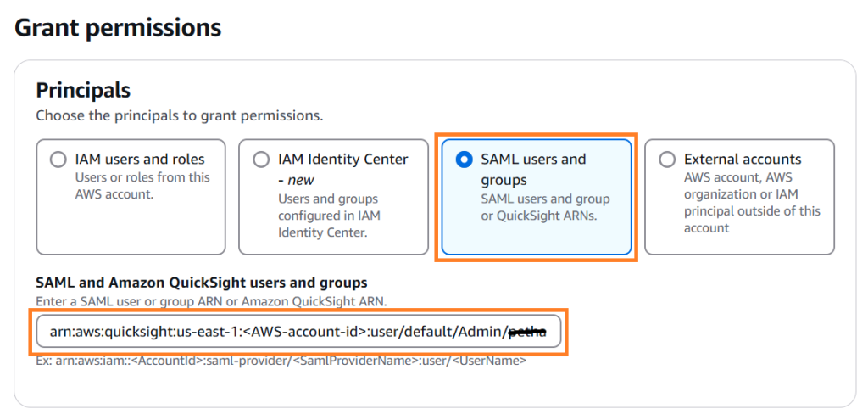Click the 'SAML users and groups' card title
This screenshot has width=868, height=420.
533,169
